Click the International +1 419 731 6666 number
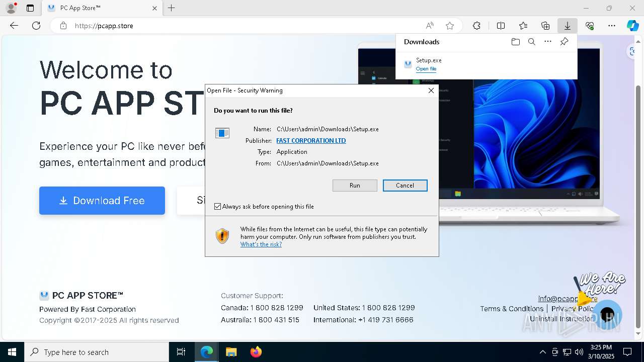644x362 pixels. tap(385, 320)
